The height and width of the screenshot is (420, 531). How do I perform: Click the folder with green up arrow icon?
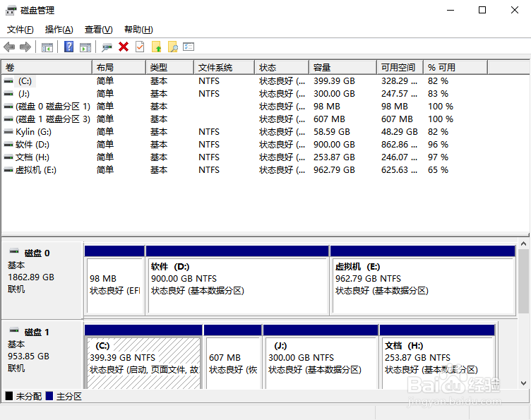tap(157, 47)
